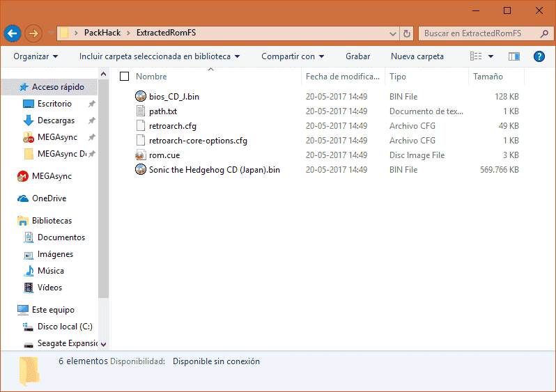Image resolution: width=556 pixels, height=392 pixels.
Task: Click the pin icon next to Descargas
Action: (91, 120)
